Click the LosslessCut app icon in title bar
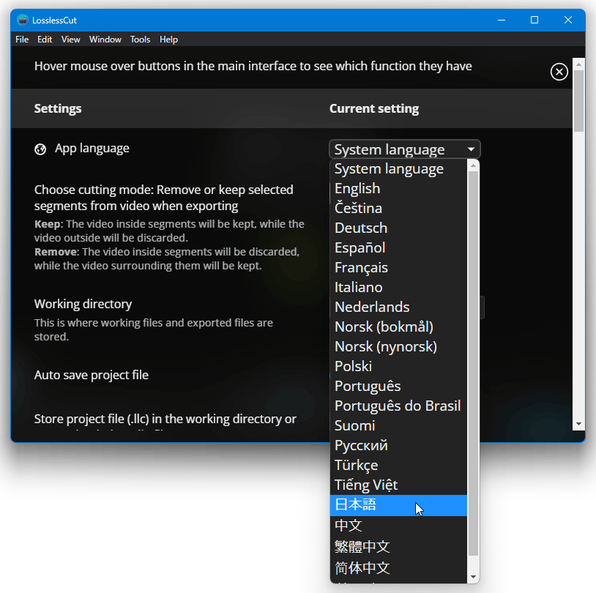Image resolution: width=596 pixels, height=593 pixels. (x=23, y=20)
